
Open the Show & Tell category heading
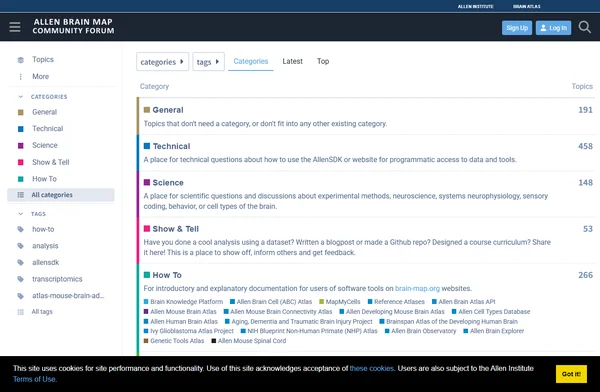(x=176, y=229)
